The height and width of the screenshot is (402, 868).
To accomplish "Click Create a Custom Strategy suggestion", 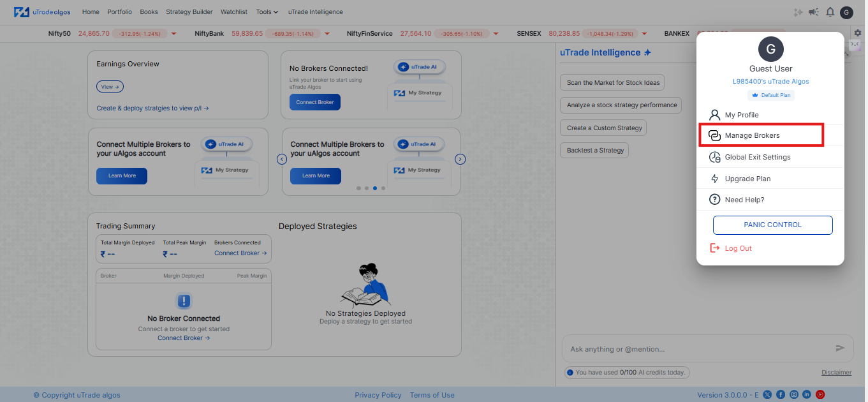I will pos(604,128).
